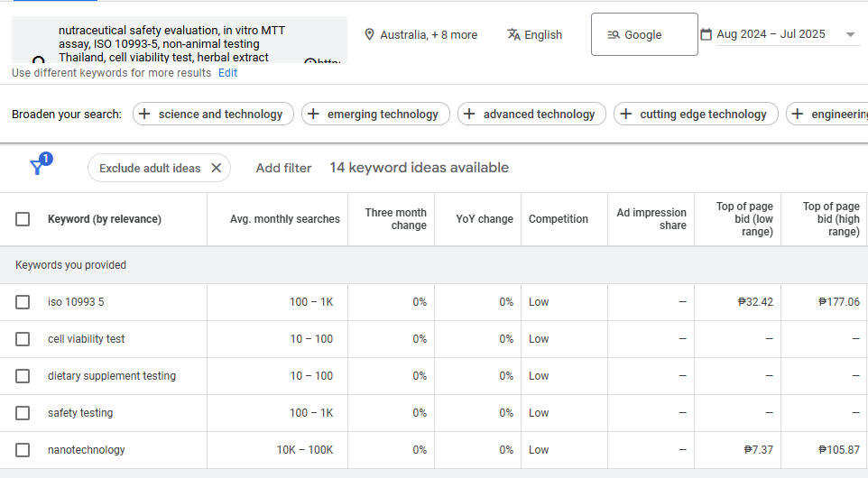Add 'science and technology' to broaden search

tap(212, 114)
